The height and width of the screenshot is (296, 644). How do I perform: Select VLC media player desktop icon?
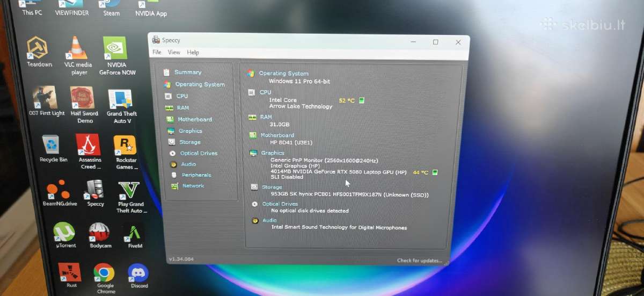coord(78,56)
